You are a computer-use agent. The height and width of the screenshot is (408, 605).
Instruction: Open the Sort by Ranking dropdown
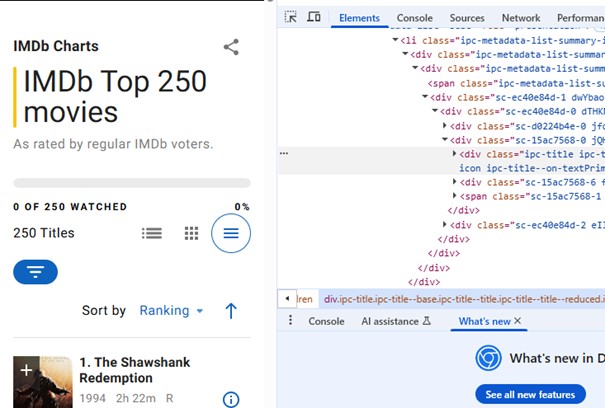171,311
